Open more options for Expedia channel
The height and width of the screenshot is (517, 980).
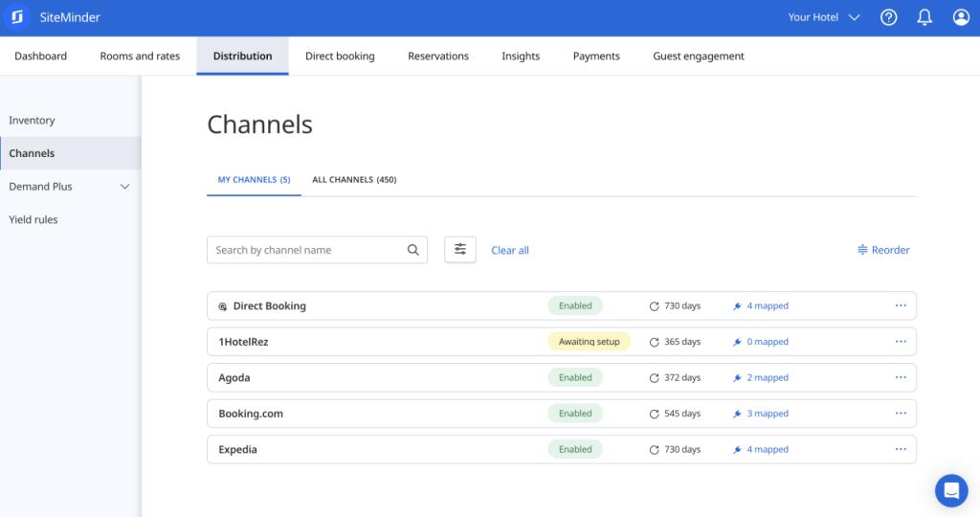click(901, 449)
